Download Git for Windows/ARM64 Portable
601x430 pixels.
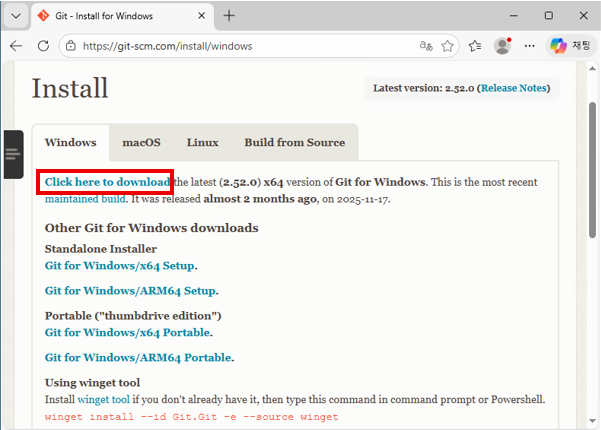tap(138, 357)
